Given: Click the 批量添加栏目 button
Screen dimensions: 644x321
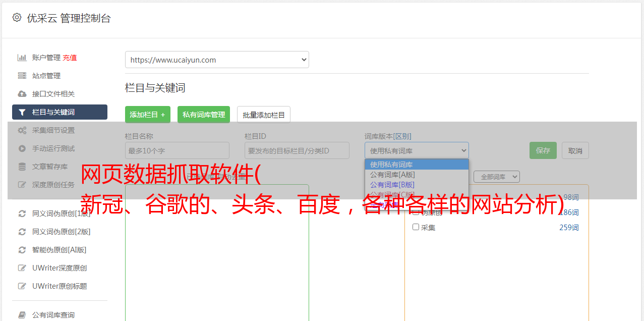Looking at the screenshot, I should pyautogui.click(x=264, y=115).
